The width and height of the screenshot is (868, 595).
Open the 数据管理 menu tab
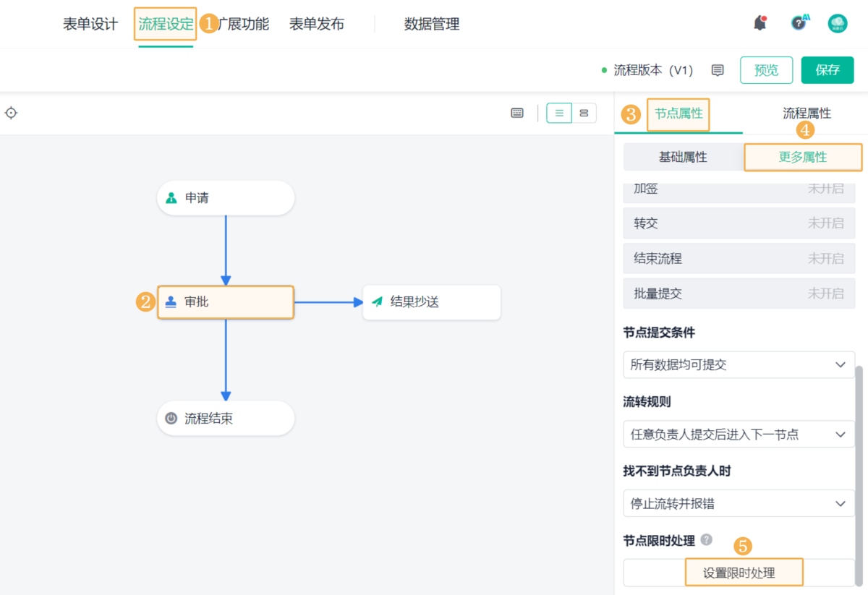click(432, 25)
